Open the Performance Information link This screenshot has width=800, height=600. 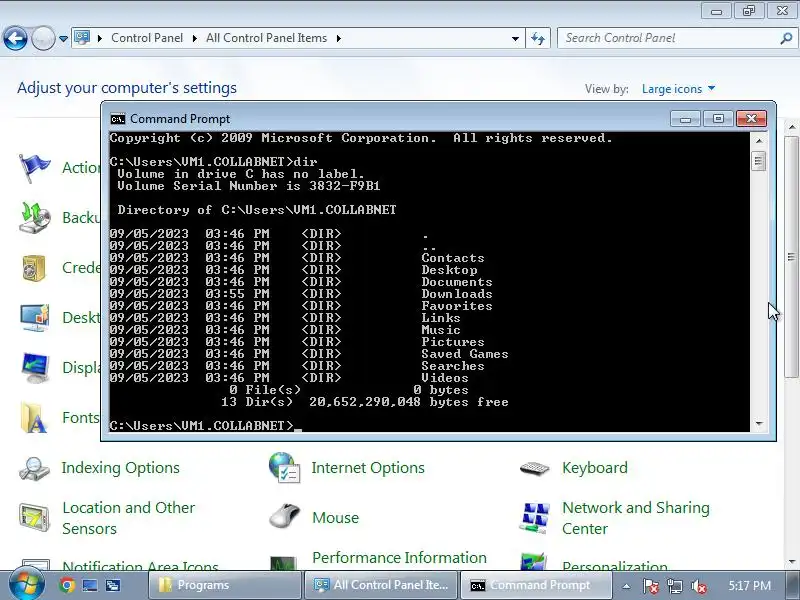pyautogui.click(x=399, y=558)
